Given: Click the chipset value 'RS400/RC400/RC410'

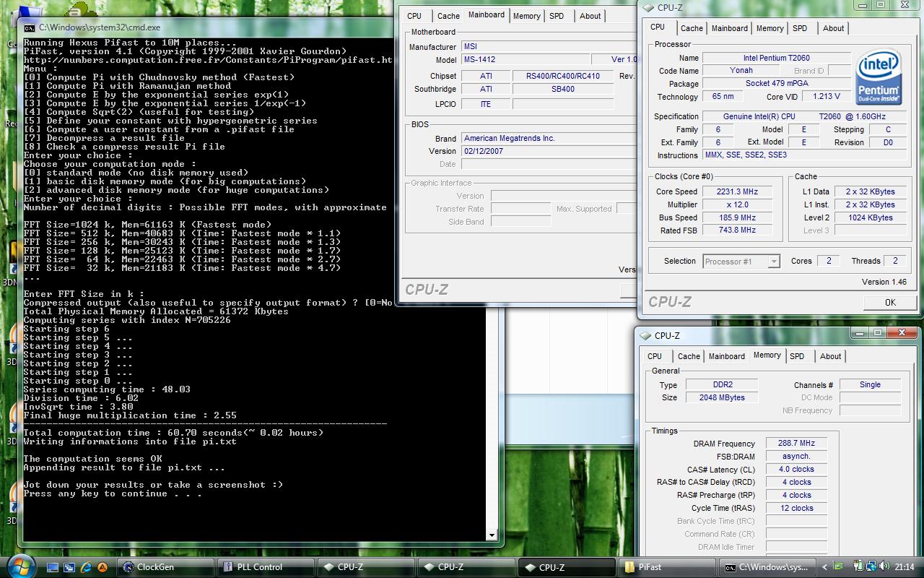Looking at the screenshot, I should (562, 76).
